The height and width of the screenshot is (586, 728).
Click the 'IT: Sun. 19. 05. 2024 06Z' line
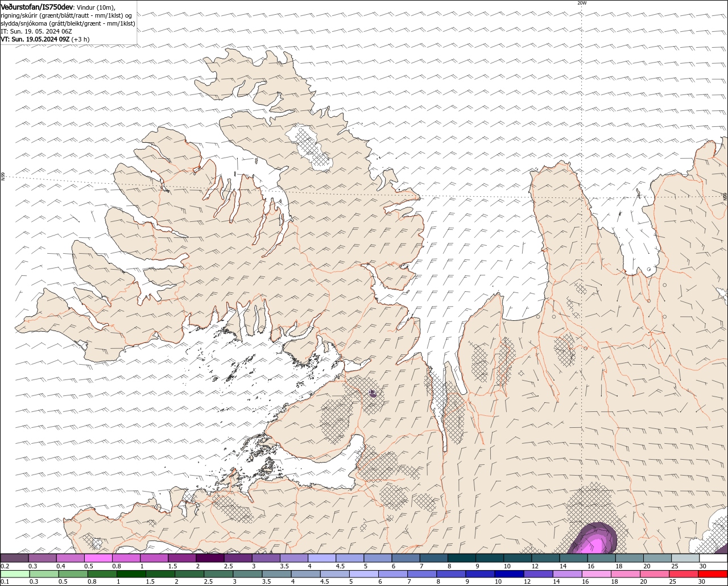click(35, 31)
